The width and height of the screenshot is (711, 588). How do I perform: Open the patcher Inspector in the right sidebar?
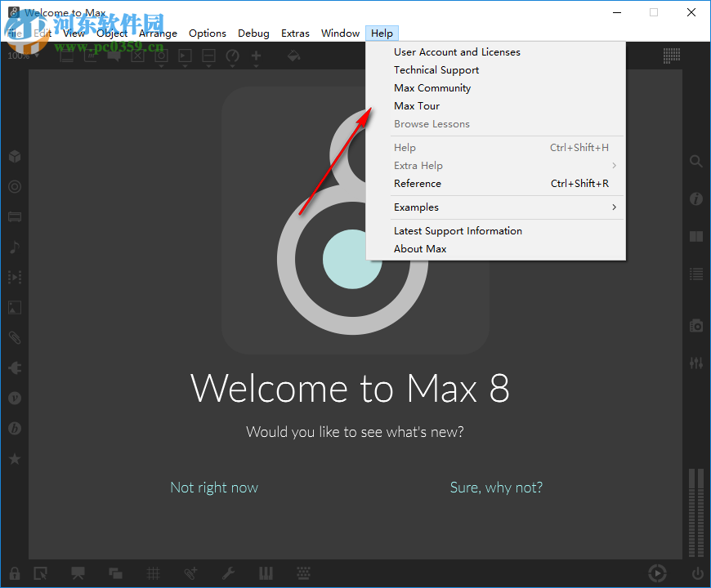(696, 198)
